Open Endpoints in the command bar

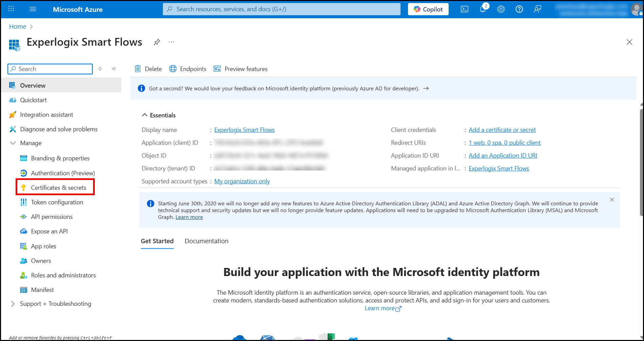[188, 69]
